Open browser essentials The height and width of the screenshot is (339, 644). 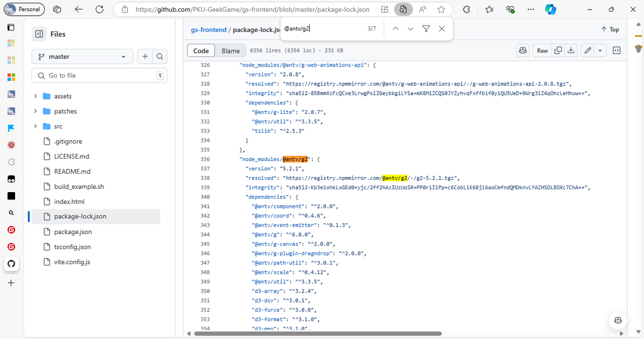(510, 9)
